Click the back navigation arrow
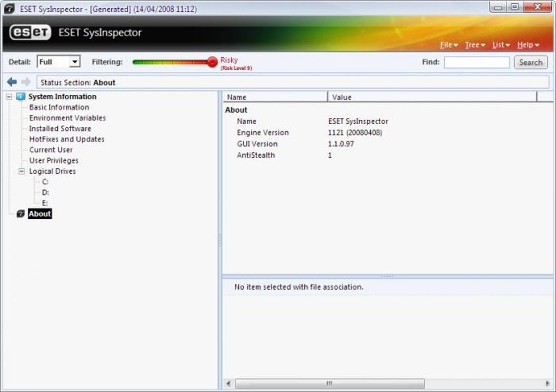Image resolution: width=556 pixels, height=392 pixels. tap(11, 82)
